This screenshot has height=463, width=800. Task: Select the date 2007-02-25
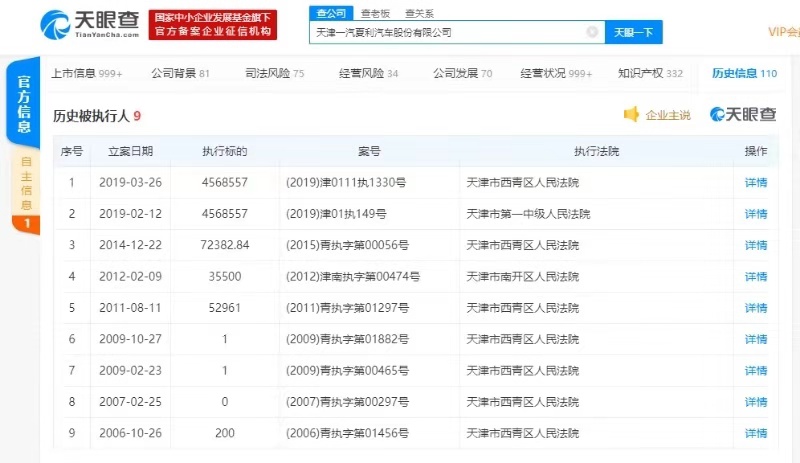131,402
